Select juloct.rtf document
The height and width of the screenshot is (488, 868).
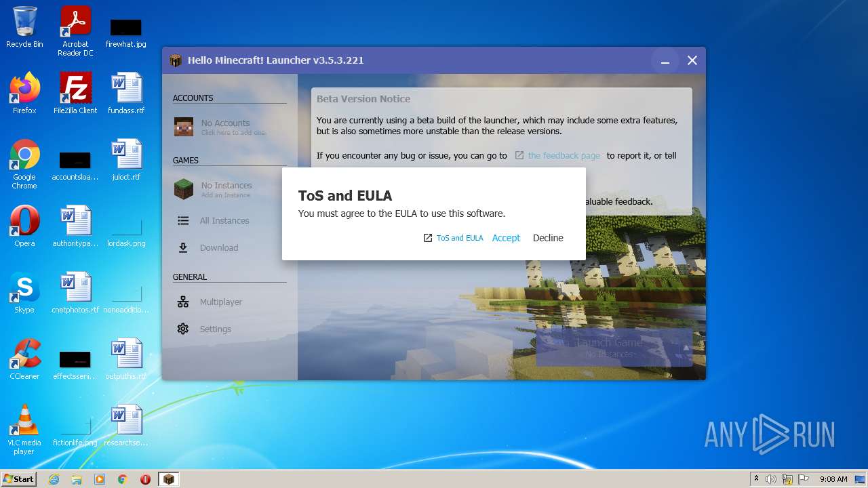(x=126, y=160)
